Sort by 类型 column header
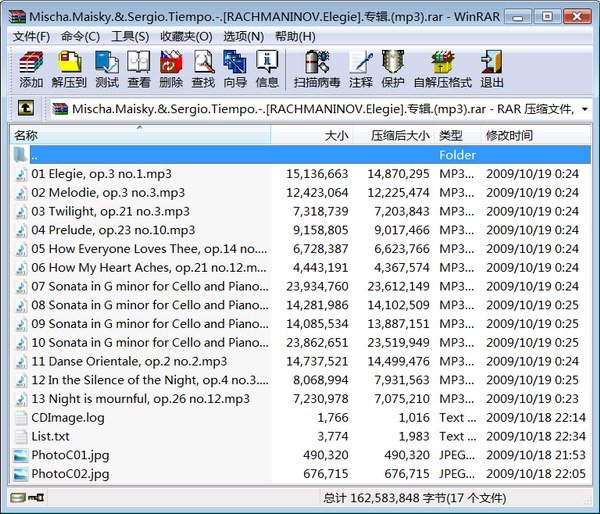Viewport: 600px width, 514px height. (458, 135)
